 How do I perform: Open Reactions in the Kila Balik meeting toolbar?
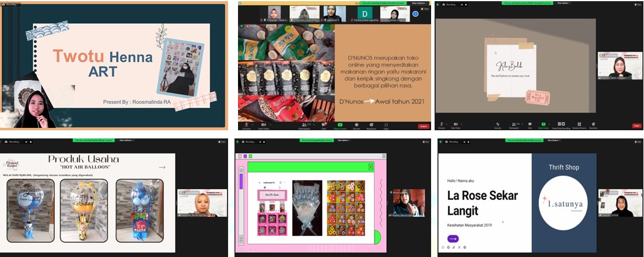pos(593,124)
